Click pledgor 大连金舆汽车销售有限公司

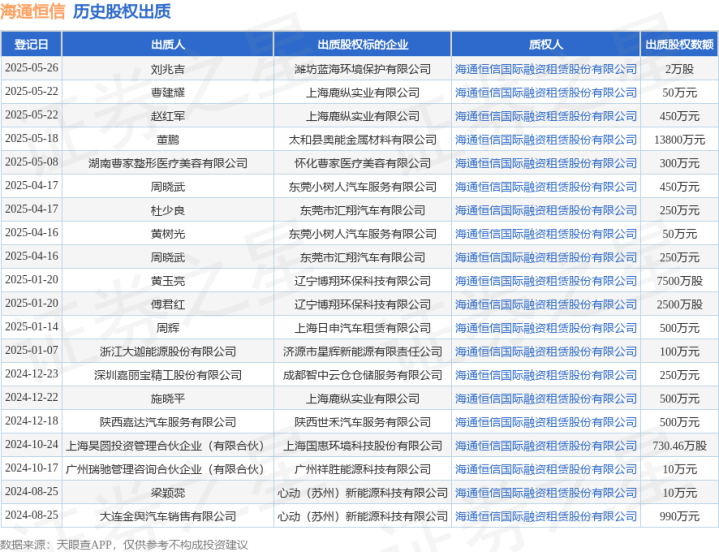tap(168, 516)
